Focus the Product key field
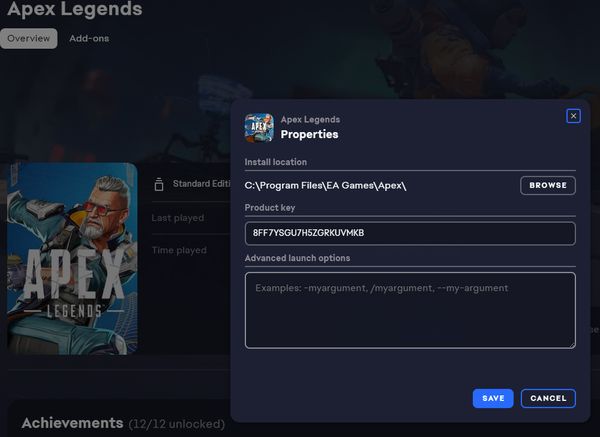Screen dimensions: 600x437 410,233
